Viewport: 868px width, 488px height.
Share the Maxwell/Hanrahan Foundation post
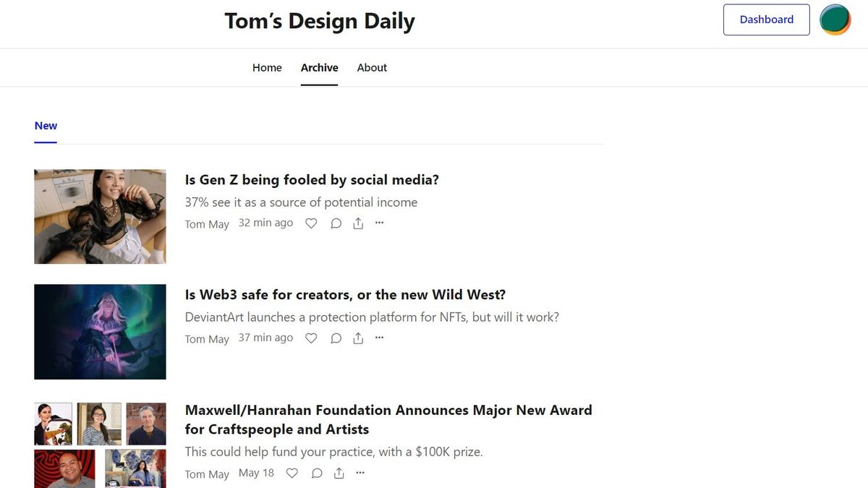click(339, 474)
